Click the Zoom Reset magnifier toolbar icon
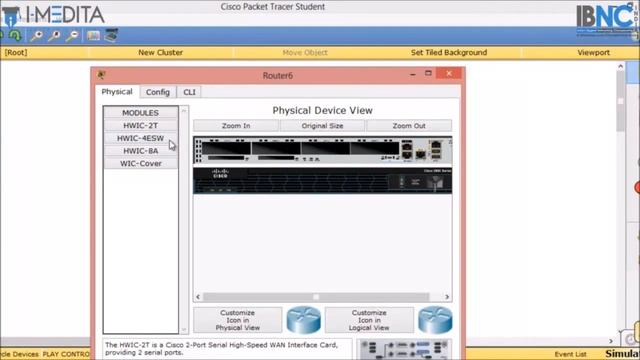640x360 pixels. coord(54,36)
